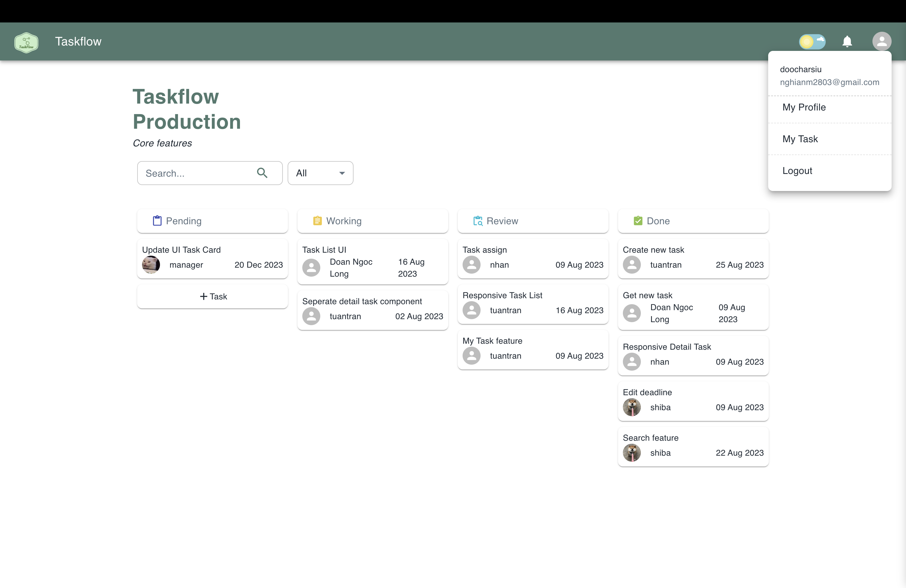Click avatar on Seperate detail task card
The width and height of the screenshot is (906, 588).
(x=311, y=316)
